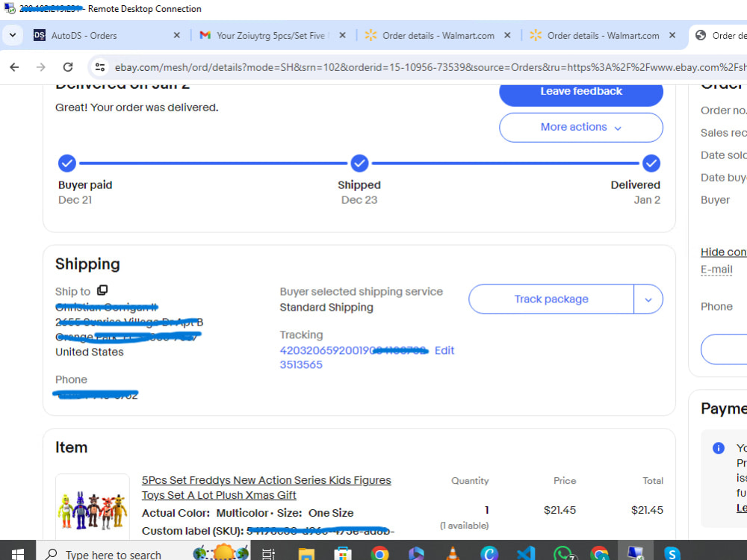
Task: Open VLC media player from taskbar
Action: (x=453, y=553)
